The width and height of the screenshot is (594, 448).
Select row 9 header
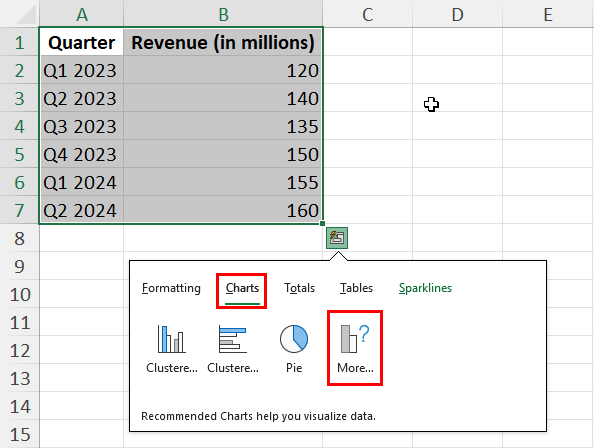19,266
